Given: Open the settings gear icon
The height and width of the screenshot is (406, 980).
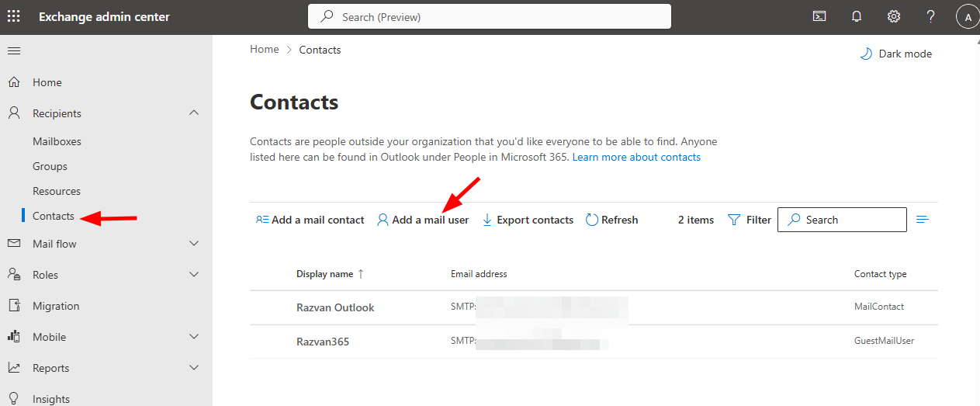Looking at the screenshot, I should coord(894,16).
